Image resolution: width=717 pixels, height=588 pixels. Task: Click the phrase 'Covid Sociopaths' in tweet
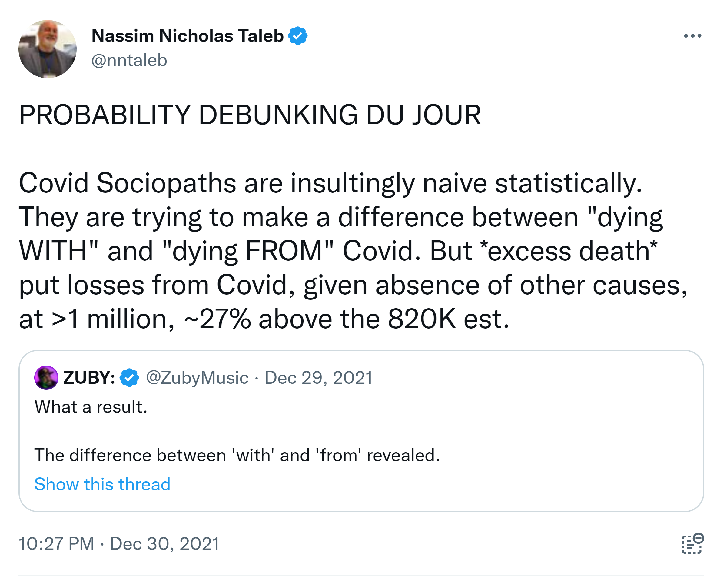(127, 183)
